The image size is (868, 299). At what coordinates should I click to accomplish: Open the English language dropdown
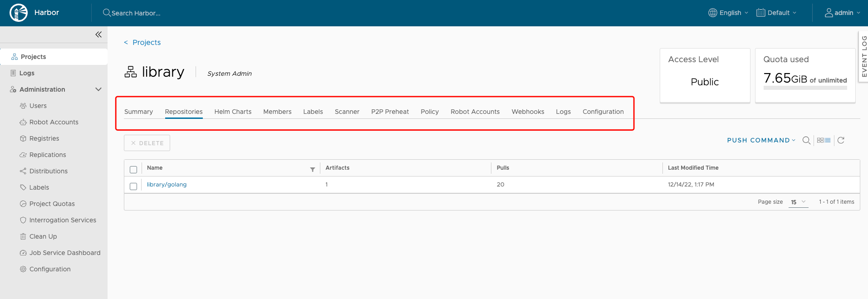728,13
